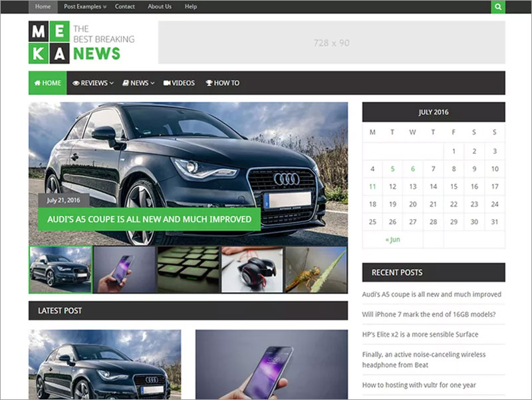Select the computer mouse slider thumbnail
The image size is (532, 400).
pos(252,270)
